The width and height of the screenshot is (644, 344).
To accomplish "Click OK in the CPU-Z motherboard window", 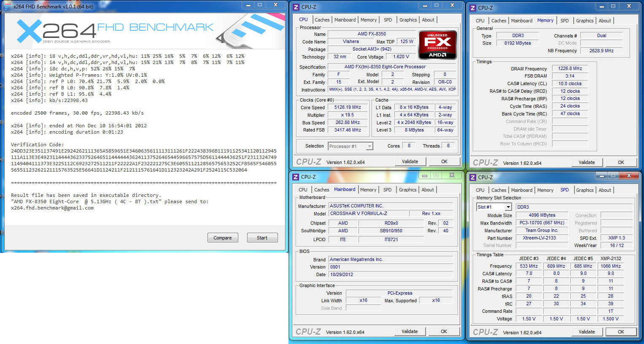I will point(444,331).
